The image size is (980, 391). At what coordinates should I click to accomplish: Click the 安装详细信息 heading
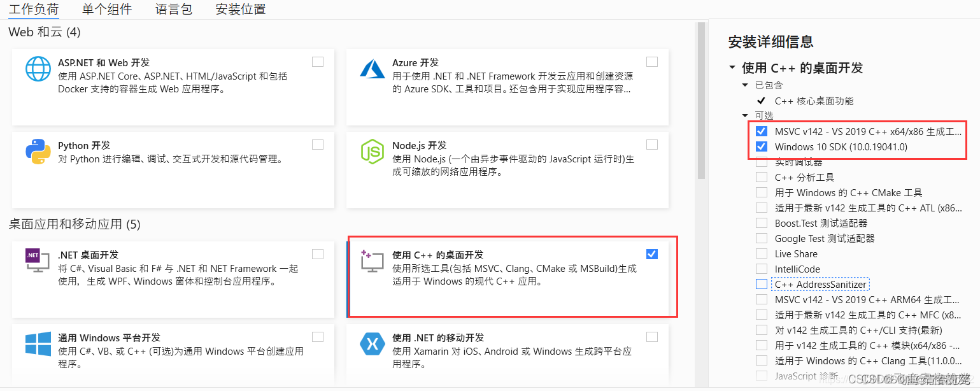771,42
